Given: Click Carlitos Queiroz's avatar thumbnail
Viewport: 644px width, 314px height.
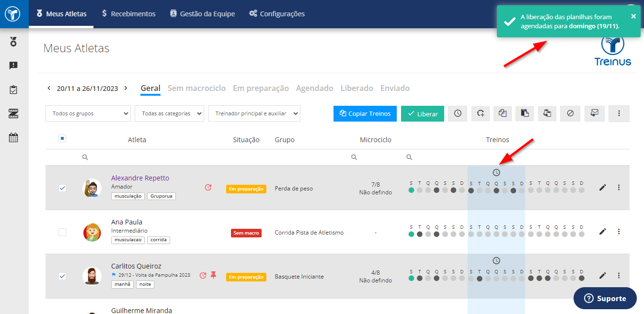Looking at the screenshot, I should click(x=92, y=276).
